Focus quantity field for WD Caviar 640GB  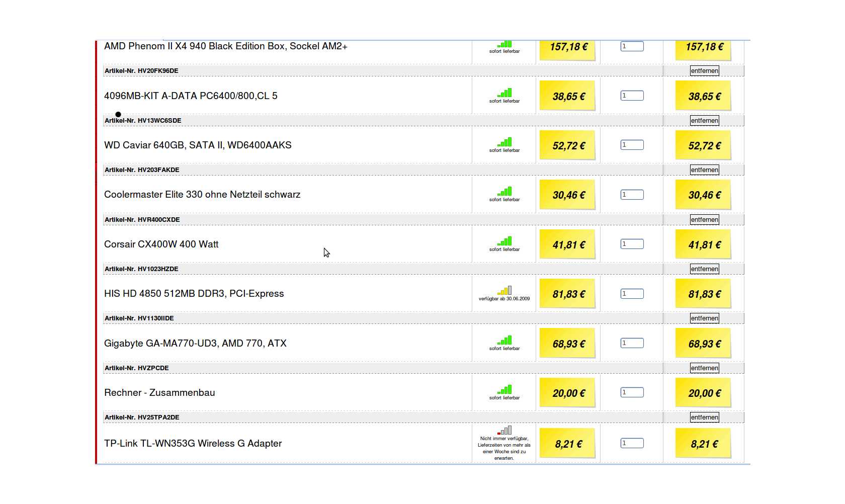click(x=632, y=145)
